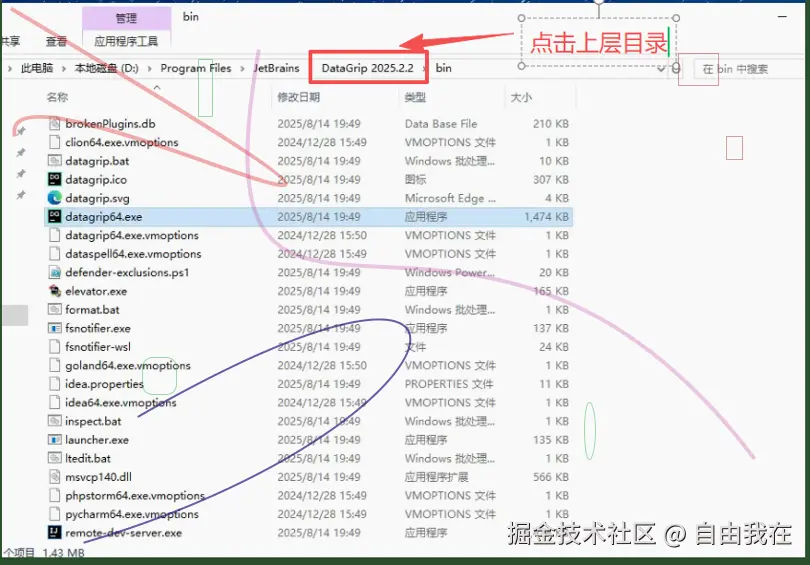This screenshot has height=565, width=810.
Task: Click the clion64.exe.vmoptions file icon
Action: pos(54,142)
